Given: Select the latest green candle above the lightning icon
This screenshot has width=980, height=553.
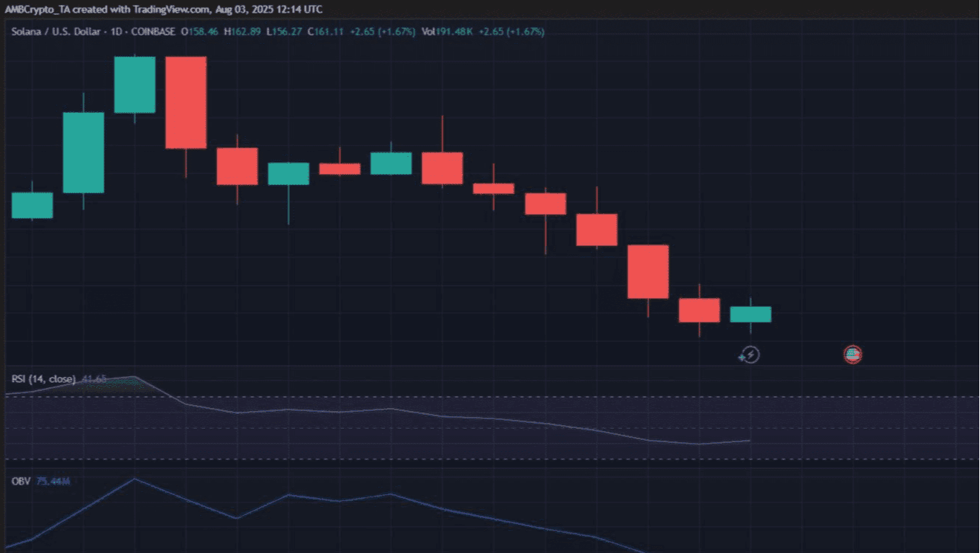Looking at the screenshot, I should coord(750,314).
